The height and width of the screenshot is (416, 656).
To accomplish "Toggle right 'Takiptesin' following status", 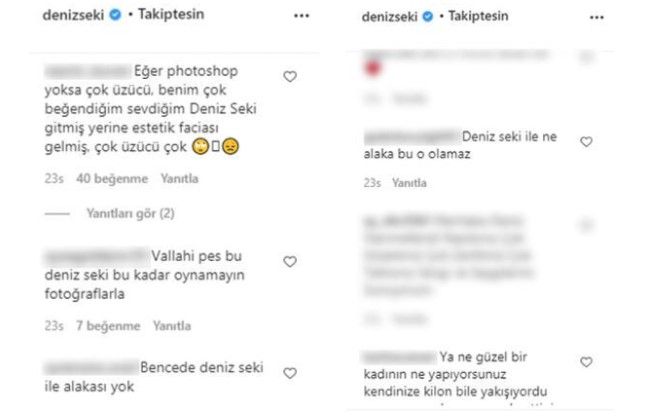I will click(478, 16).
